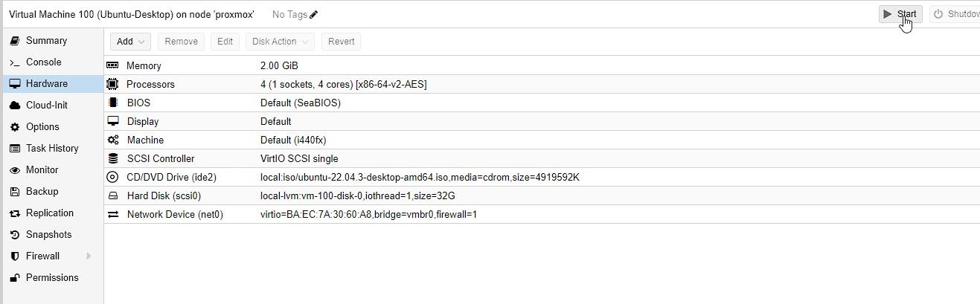980x304 pixels.
Task: Click the Hard Disk drive icon
Action: 113,195
